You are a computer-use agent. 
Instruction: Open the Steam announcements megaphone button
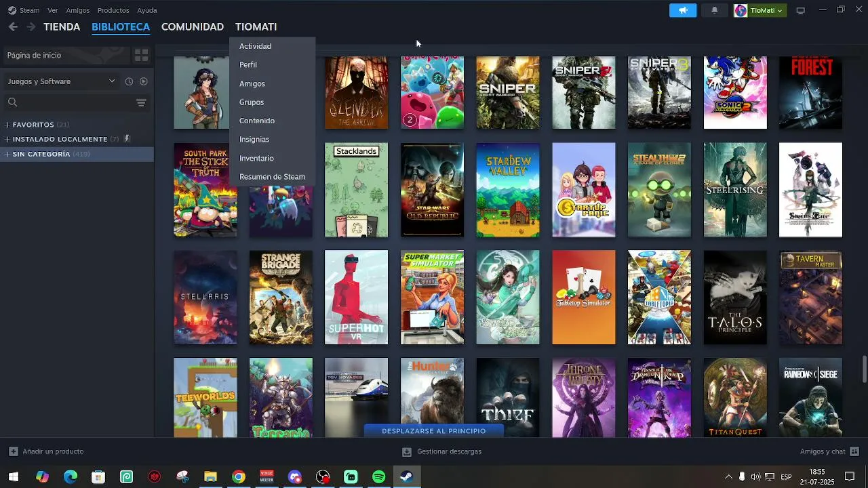click(x=683, y=10)
